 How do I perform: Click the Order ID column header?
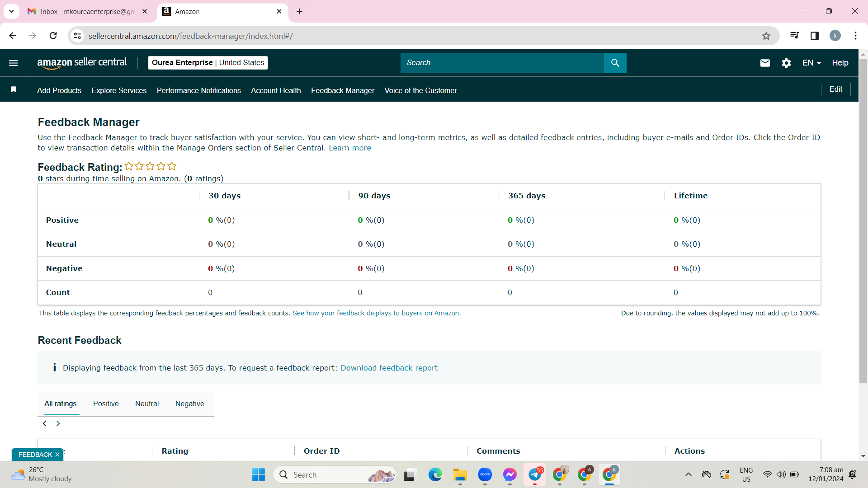click(x=321, y=451)
